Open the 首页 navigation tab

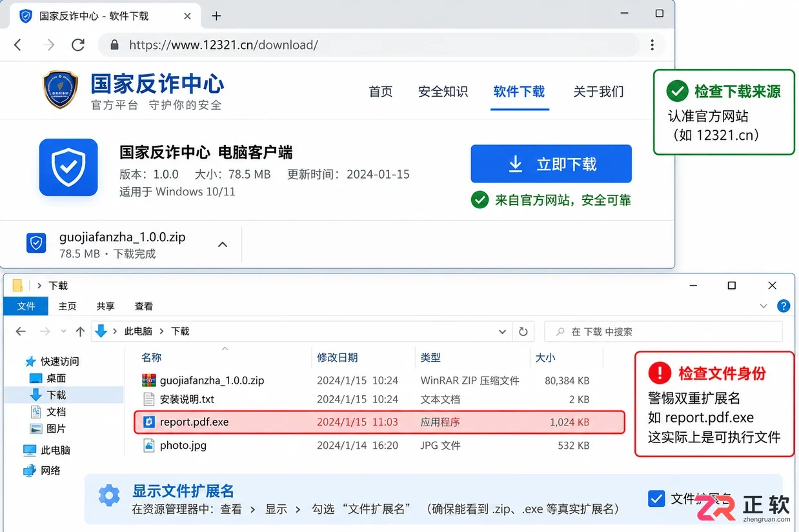(381, 92)
